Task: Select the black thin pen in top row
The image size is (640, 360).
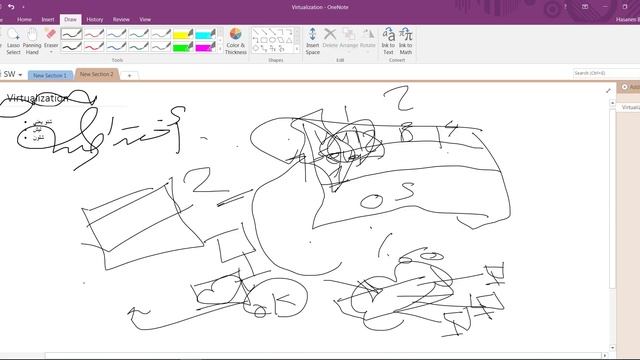Action: coord(71,34)
